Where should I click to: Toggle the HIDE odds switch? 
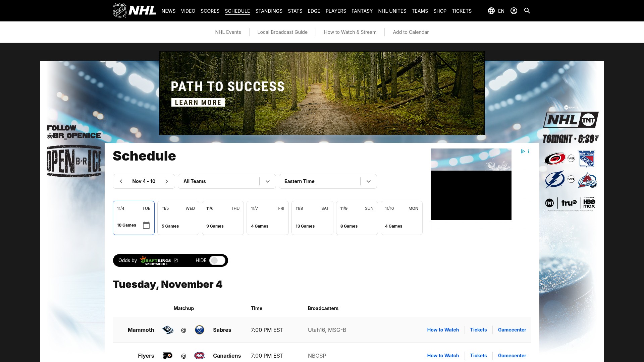(x=217, y=260)
